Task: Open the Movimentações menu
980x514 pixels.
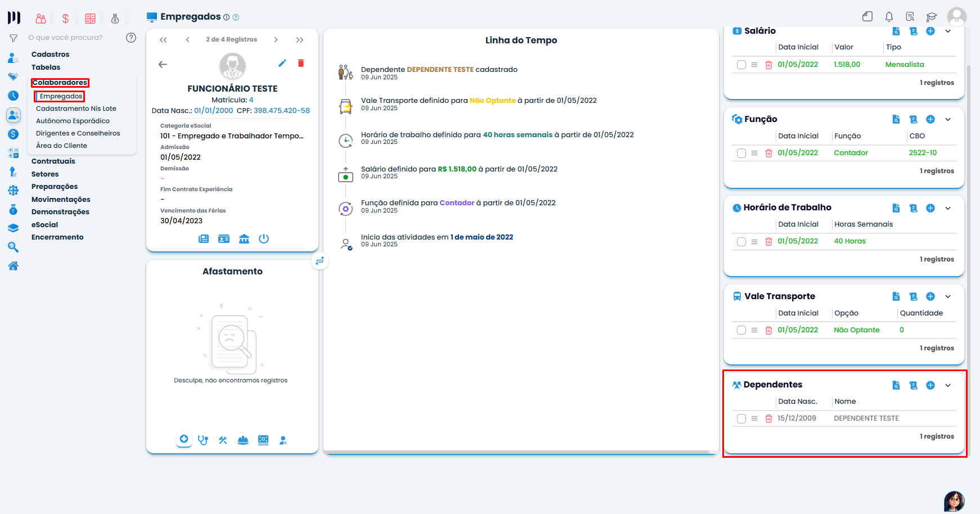Action: pos(61,200)
